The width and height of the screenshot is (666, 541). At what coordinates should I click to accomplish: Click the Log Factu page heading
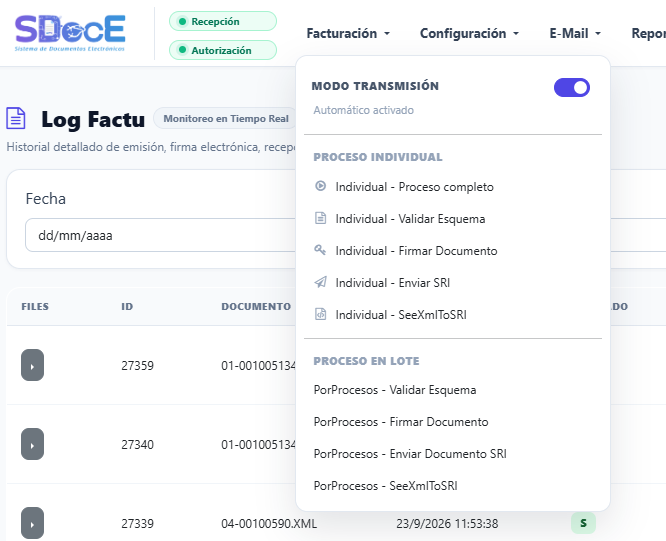coord(93,119)
